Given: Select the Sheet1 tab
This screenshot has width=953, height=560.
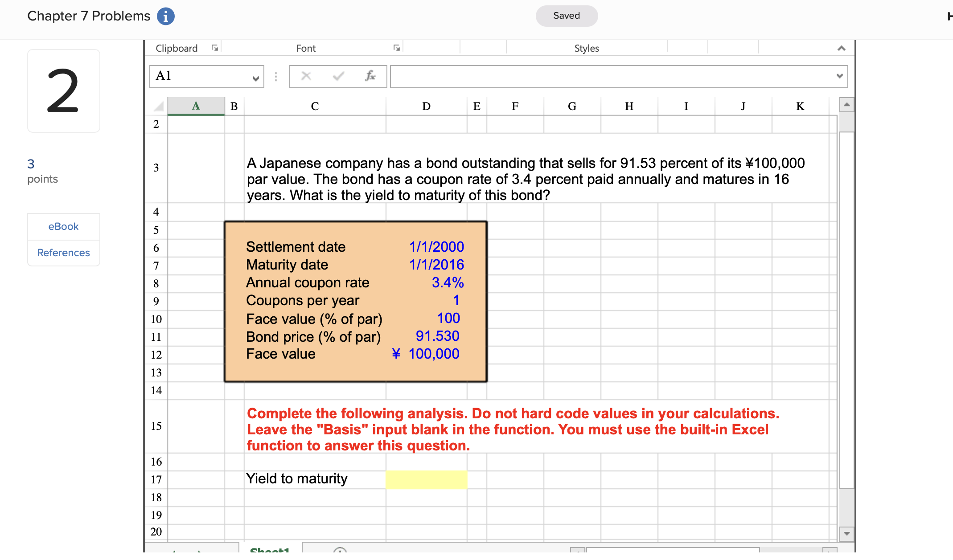Looking at the screenshot, I should click(270, 551).
